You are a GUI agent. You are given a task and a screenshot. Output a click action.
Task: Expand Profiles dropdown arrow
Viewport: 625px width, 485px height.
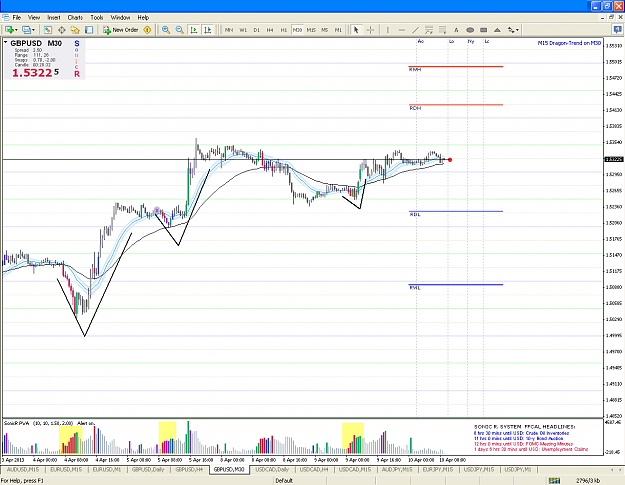click(33, 30)
